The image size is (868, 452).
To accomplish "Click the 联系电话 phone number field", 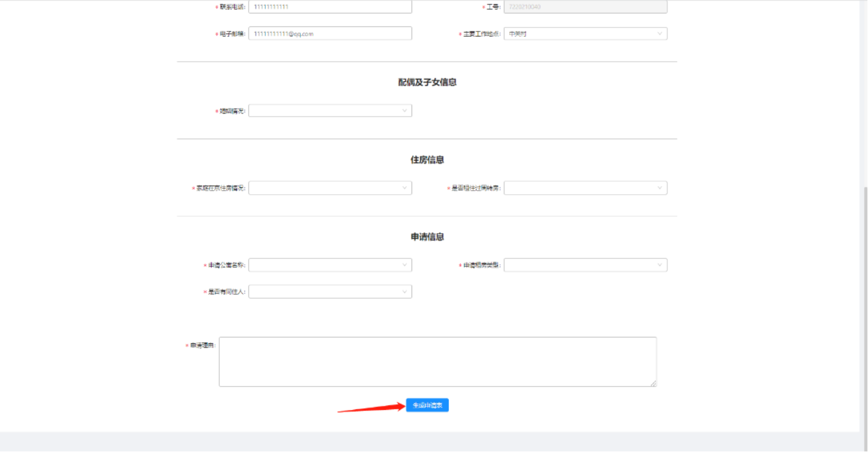I will click(330, 7).
